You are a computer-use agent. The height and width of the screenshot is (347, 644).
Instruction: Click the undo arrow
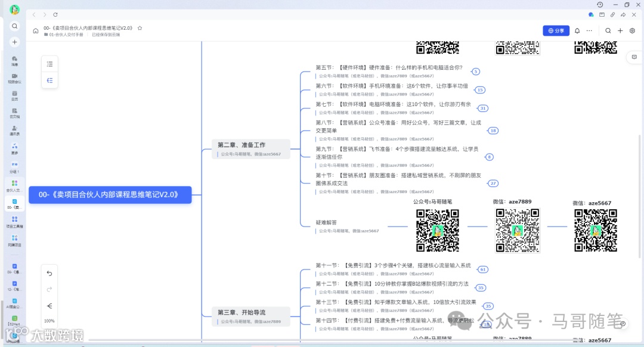tap(49, 274)
